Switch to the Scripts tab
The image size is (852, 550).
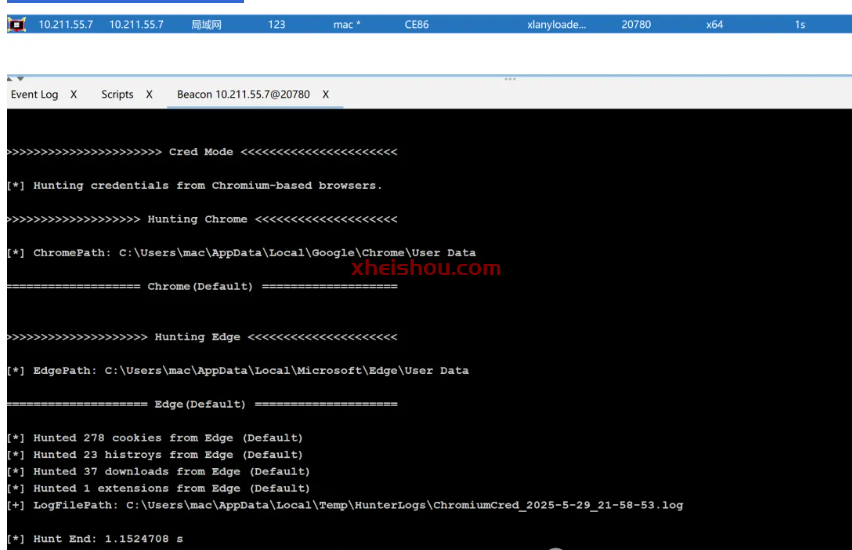point(117,95)
